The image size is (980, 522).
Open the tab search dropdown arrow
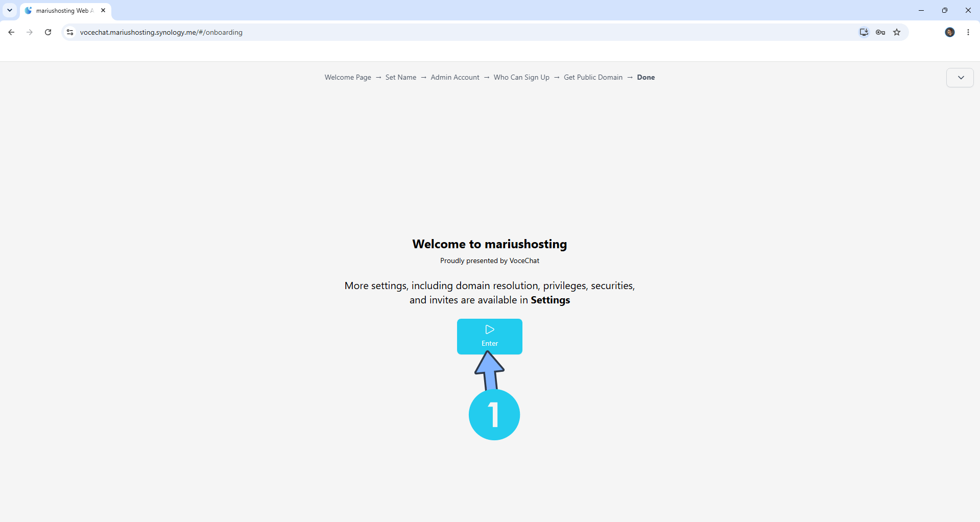(10, 10)
